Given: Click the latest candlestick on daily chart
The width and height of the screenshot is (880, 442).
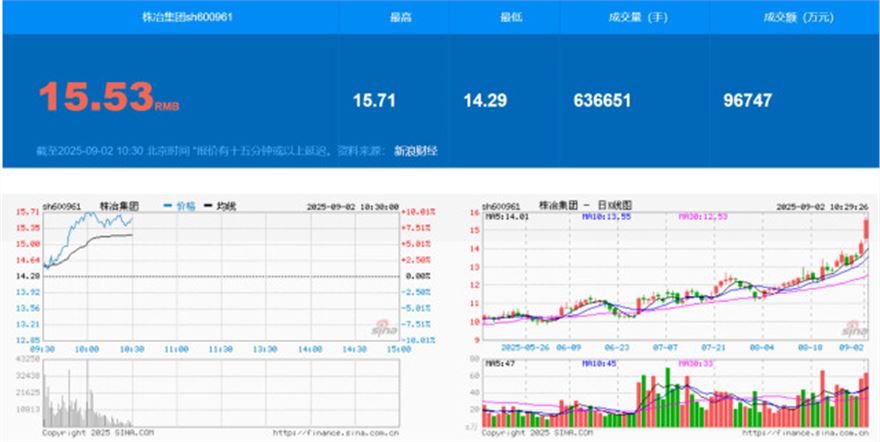Looking at the screenshot, I should click(x=864, y=232).
